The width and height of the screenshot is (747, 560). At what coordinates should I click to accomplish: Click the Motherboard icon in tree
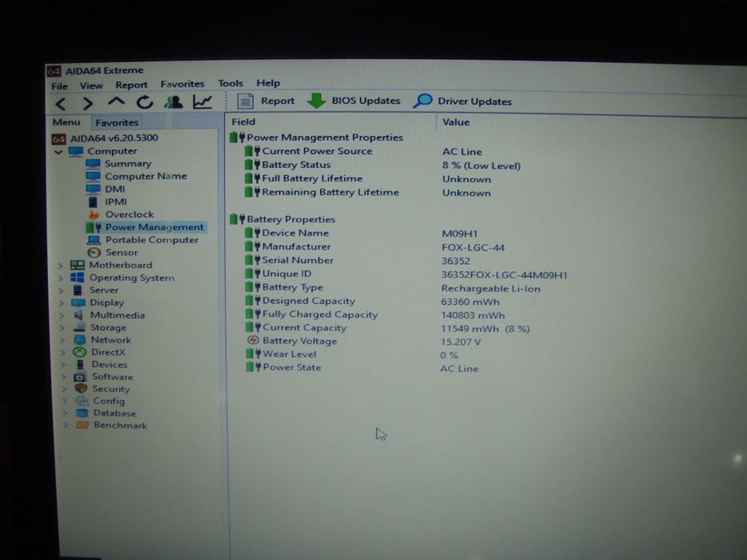point(77,266)
